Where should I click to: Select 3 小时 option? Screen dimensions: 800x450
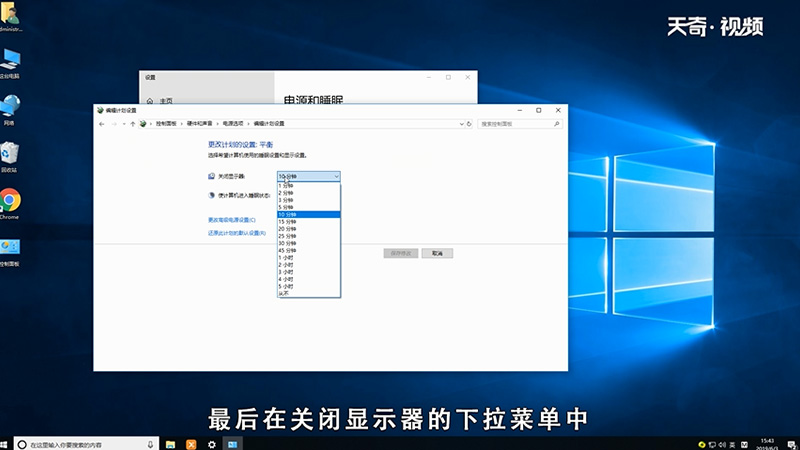point(309,272)
